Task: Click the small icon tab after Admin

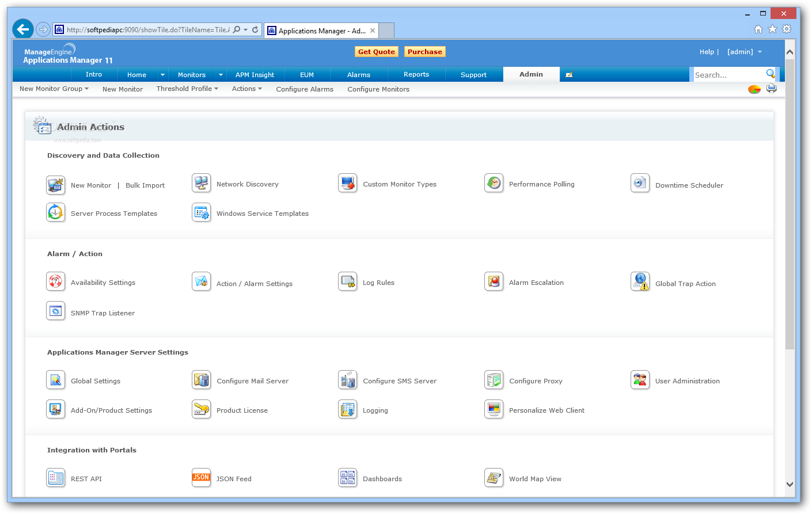Action: pos(569,75)
